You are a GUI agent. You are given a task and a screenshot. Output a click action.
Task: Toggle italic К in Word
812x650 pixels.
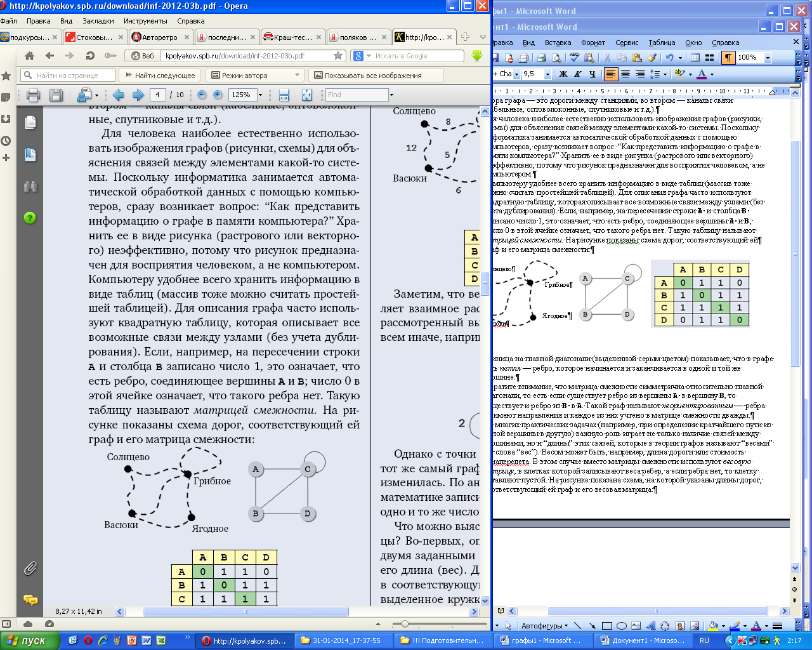click(x=577, y=74)
